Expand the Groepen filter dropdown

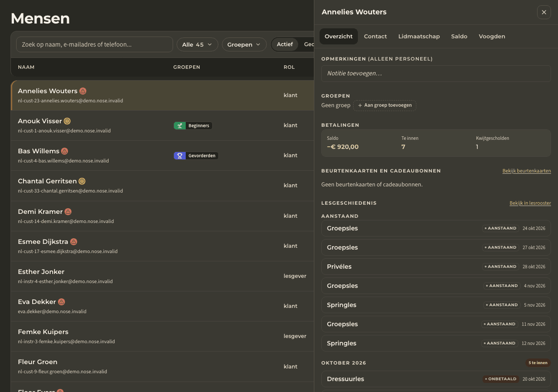pyautogui.click(x=244, y=44)
